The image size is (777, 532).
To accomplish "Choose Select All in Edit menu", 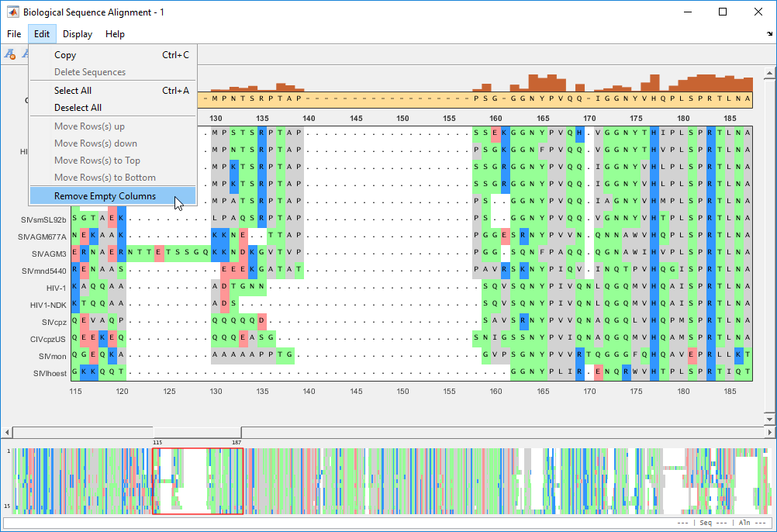I will [x=72, y=91].
